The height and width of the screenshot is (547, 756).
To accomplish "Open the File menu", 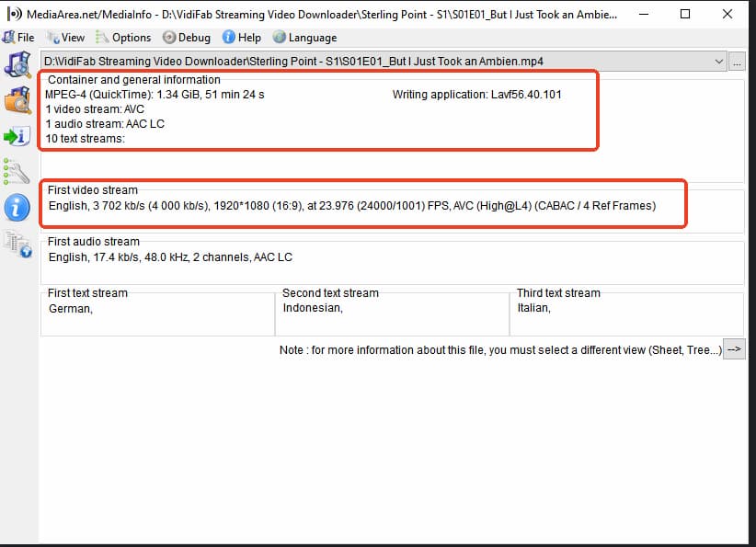I will point(18,38).
